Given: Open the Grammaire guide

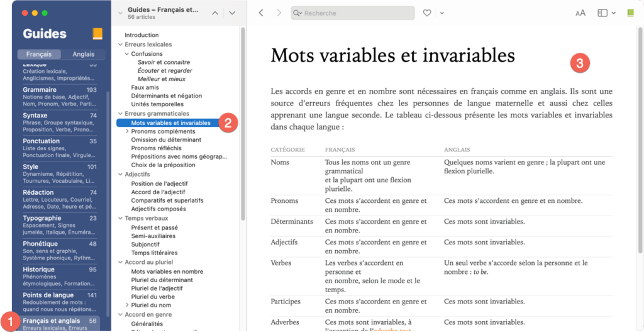Looking at the screenshot, I should pos(60,96).
